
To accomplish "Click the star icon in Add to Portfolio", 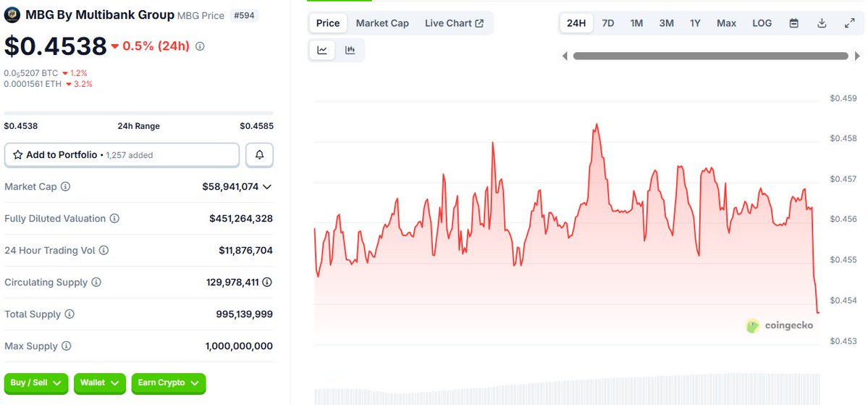I will [x=17, y=155].
